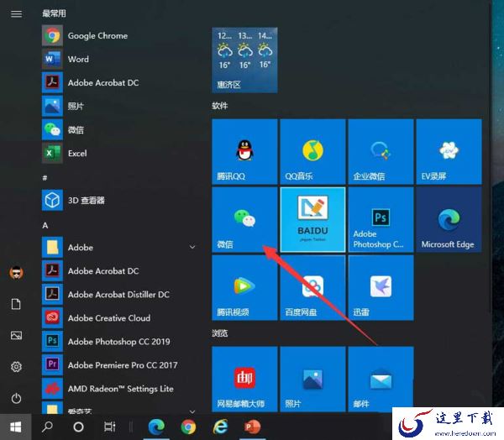This screenshot has width=504, height=440.
Task: Launch Word from most used list
Action: [x=119, y=59]
